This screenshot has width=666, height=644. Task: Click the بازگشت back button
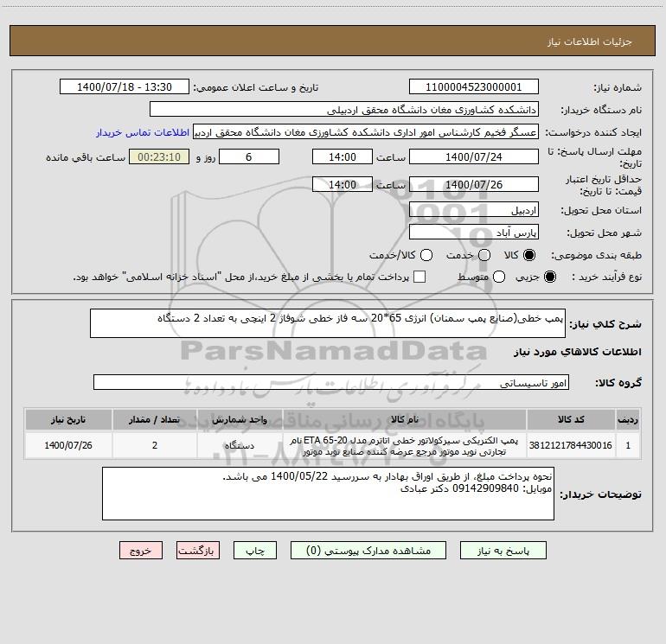(198, 551)
